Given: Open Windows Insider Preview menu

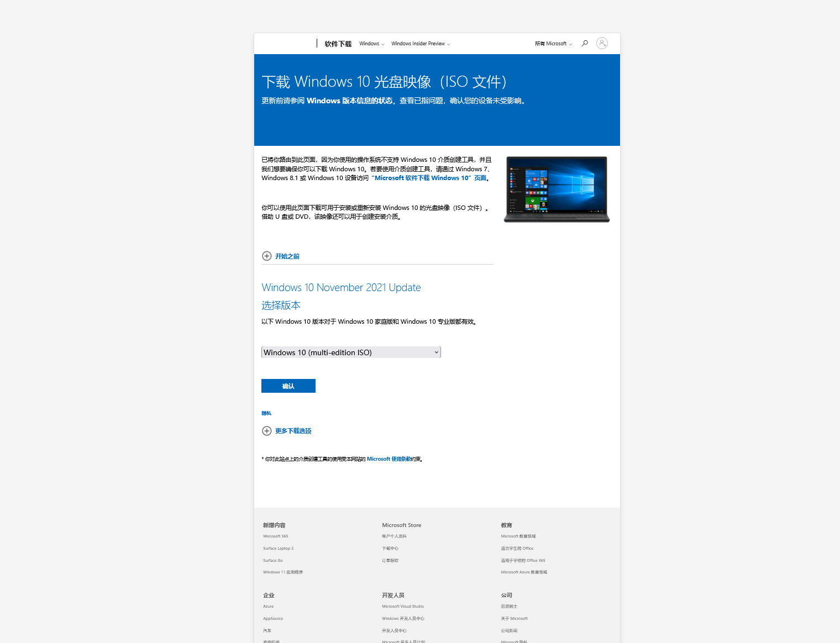Looking at the screenshot, I should click(x=420, y=44).
